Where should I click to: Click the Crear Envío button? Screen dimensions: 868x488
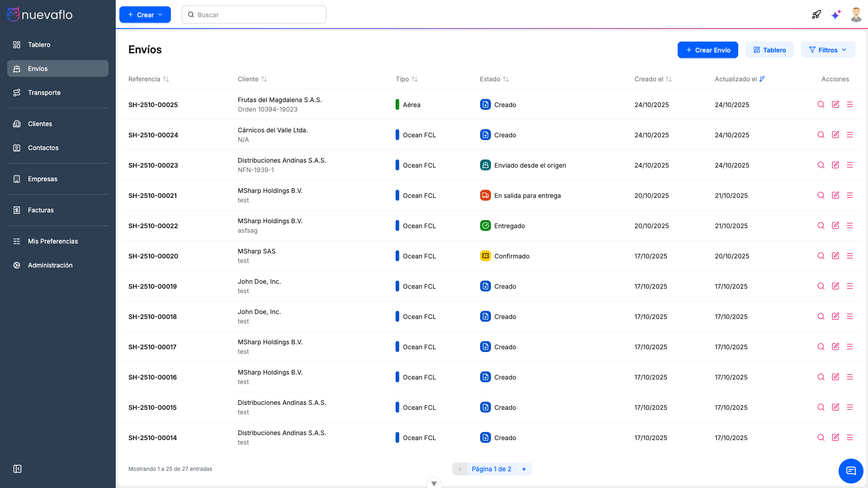[x=708, y=50]
